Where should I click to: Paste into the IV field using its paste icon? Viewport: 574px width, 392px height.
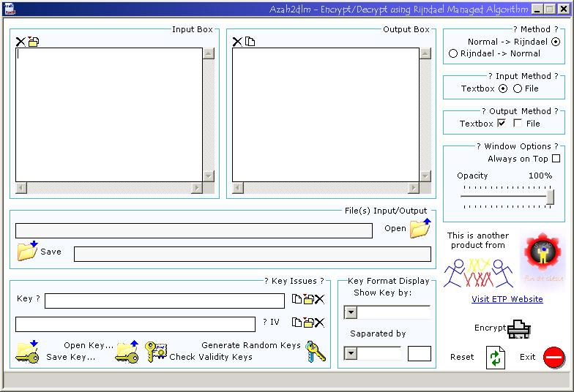(308, 322)
